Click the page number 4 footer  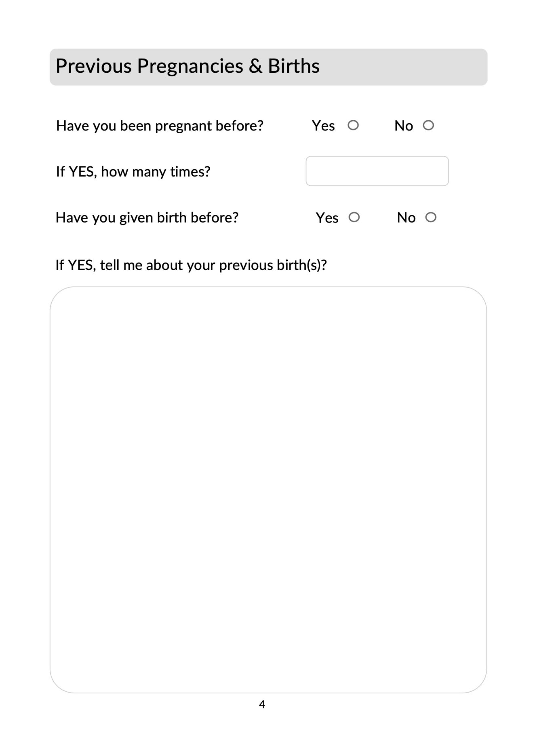pyautogui.click(x=262, y=704)
